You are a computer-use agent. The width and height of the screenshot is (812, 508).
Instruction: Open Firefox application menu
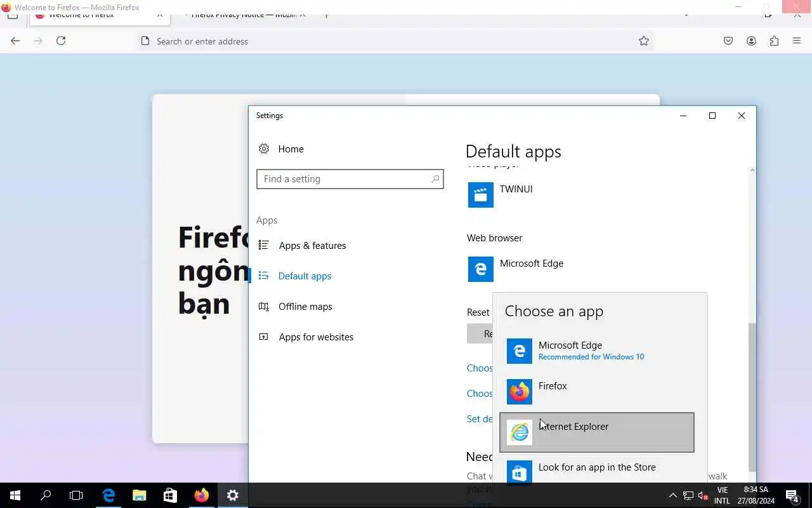click(797, 41)
